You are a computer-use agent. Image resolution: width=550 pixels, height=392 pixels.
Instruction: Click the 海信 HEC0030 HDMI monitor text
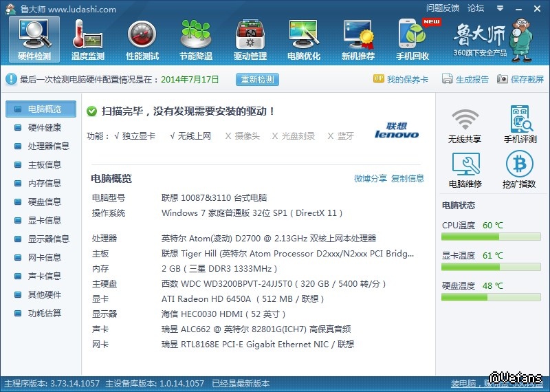point(223,314)
